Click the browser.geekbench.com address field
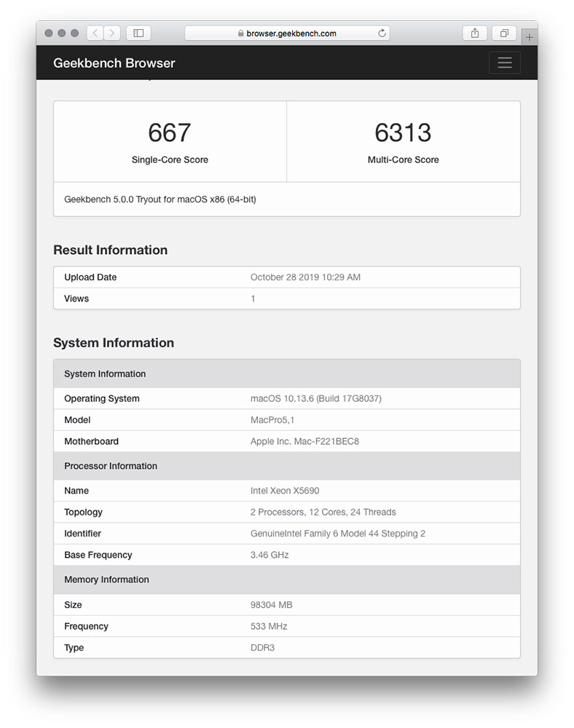574x728 pixels. (x=291, y=33)
